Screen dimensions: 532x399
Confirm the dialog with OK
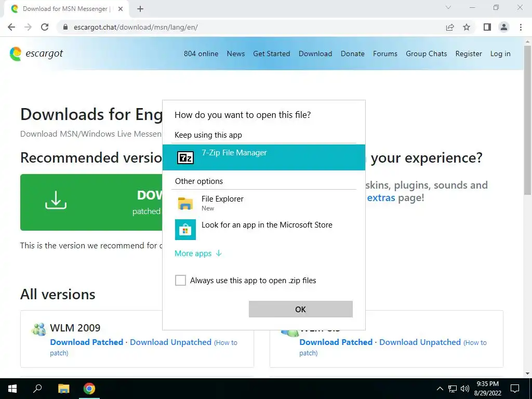301,309
